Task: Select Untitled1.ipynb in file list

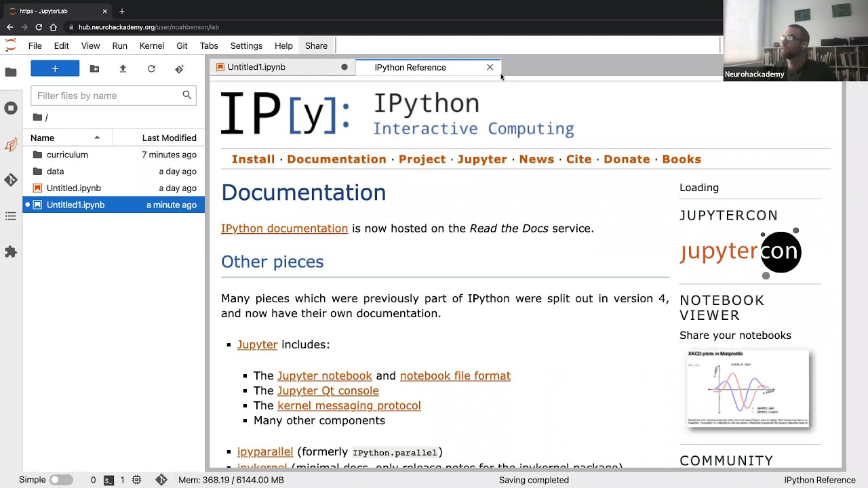Action: [114, 205]
